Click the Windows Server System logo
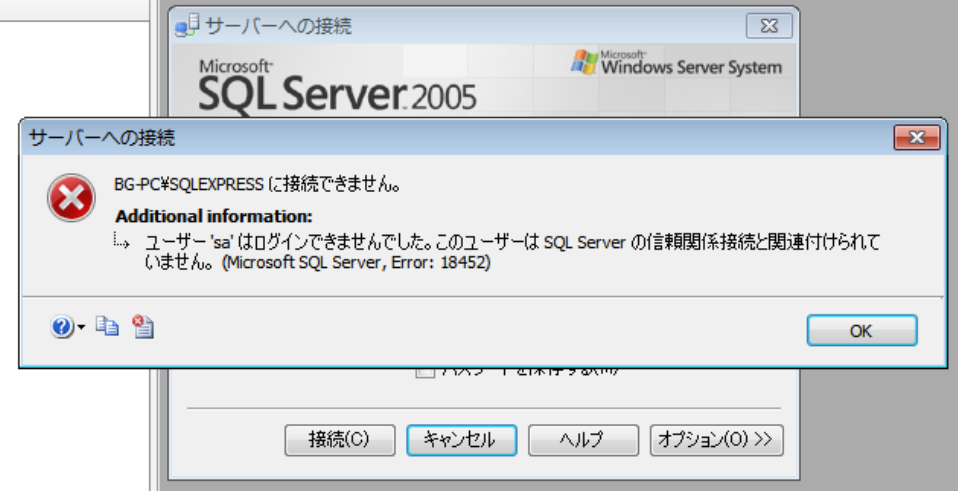 pyautogui.click(x=676, y=63)
